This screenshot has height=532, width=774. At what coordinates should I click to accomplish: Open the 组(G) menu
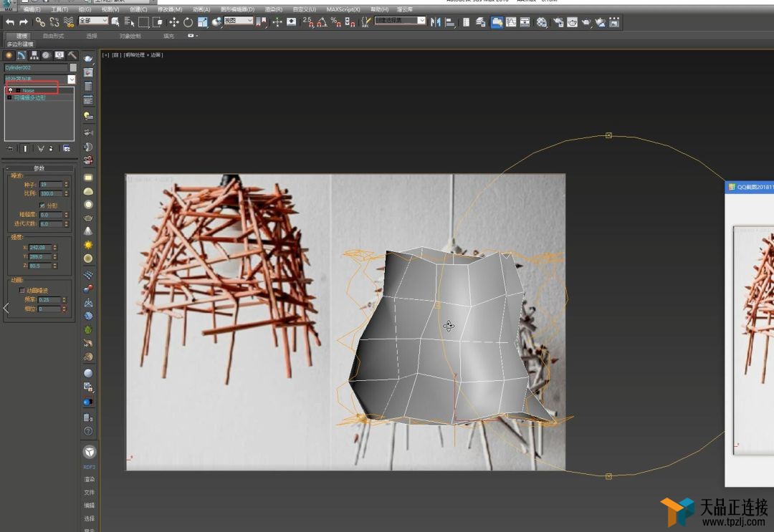coord(85,9)
